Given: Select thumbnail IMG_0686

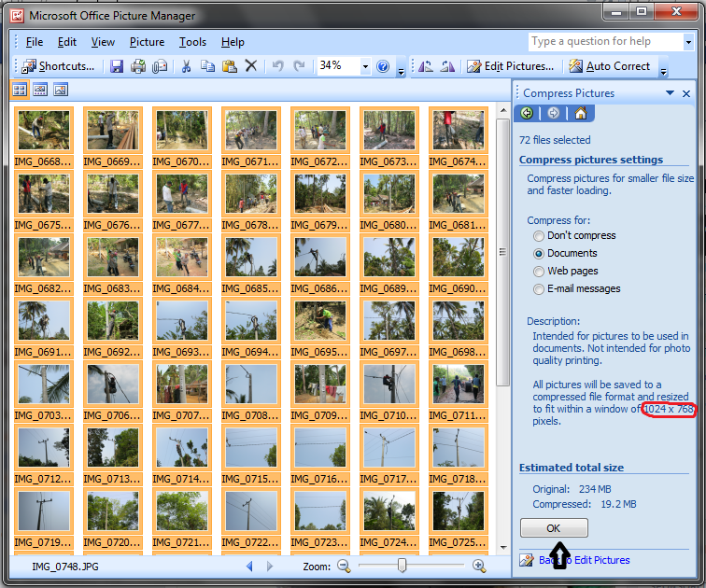Looking at the screenshot, I should 320,263.
